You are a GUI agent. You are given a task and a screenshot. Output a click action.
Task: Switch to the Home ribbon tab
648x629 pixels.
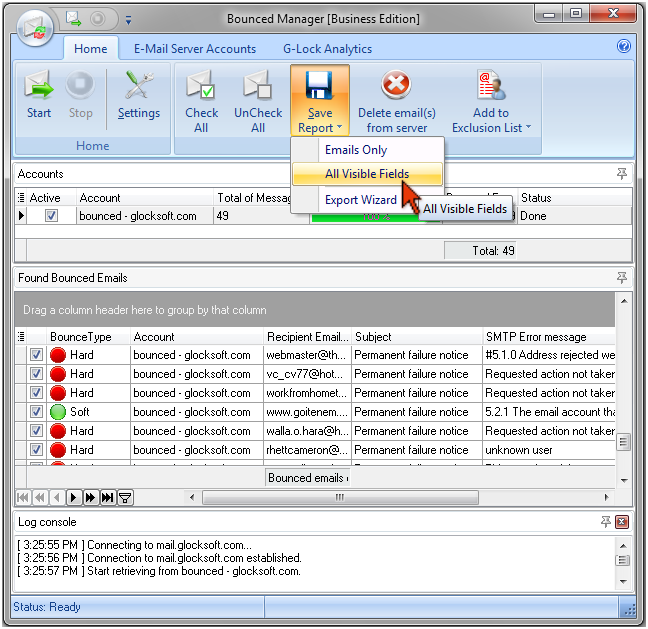(91, 49)
